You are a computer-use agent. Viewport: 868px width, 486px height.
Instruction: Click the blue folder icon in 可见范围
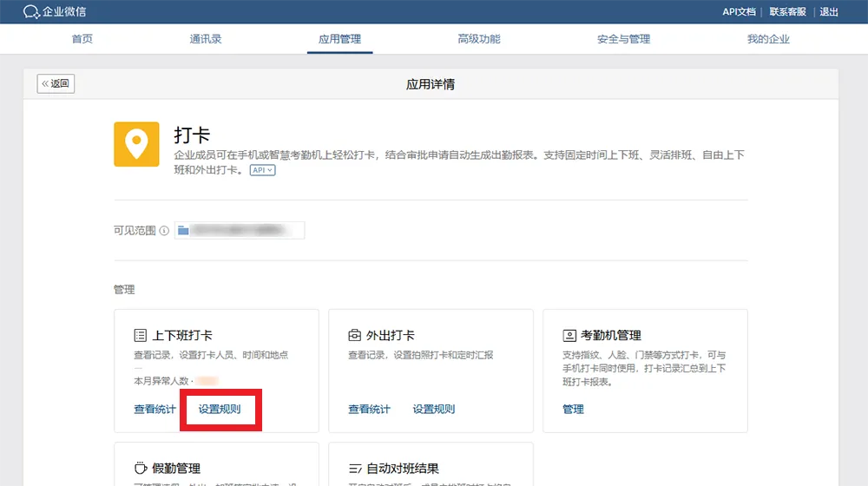pyautogui.click(x=183, y=230)
